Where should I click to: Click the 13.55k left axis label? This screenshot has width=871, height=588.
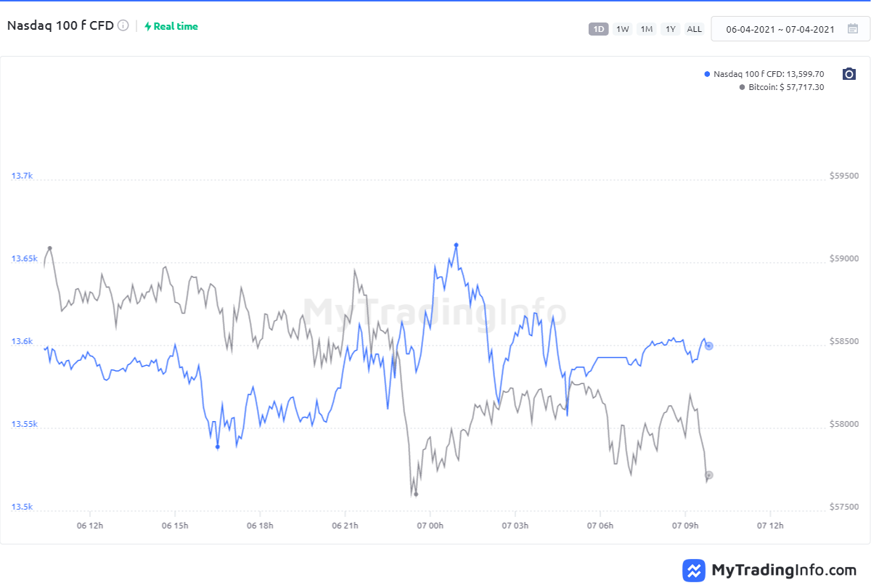tap(24, 424)
